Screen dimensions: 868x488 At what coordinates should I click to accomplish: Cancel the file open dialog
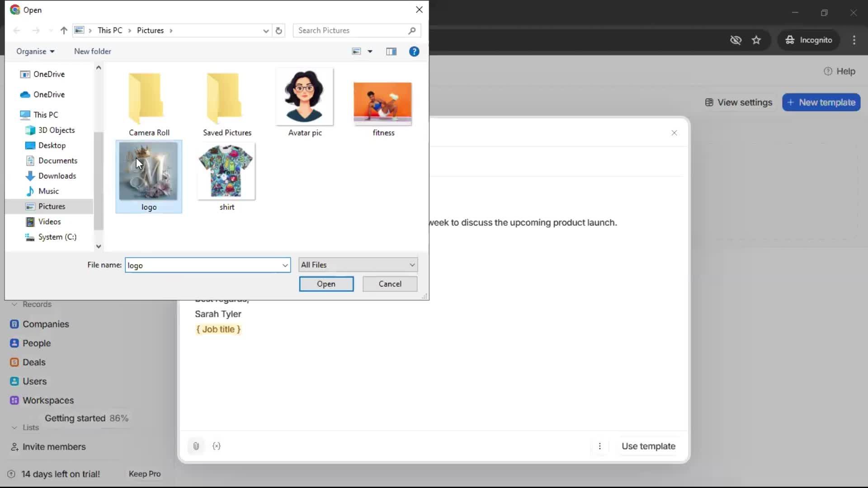pyautogui.click(x=390, y=284)
